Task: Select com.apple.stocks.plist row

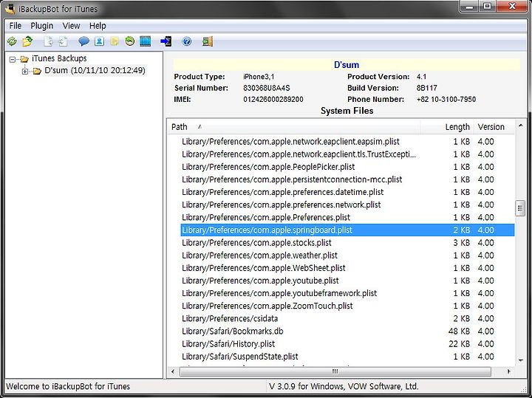Action: pos(347,243)
